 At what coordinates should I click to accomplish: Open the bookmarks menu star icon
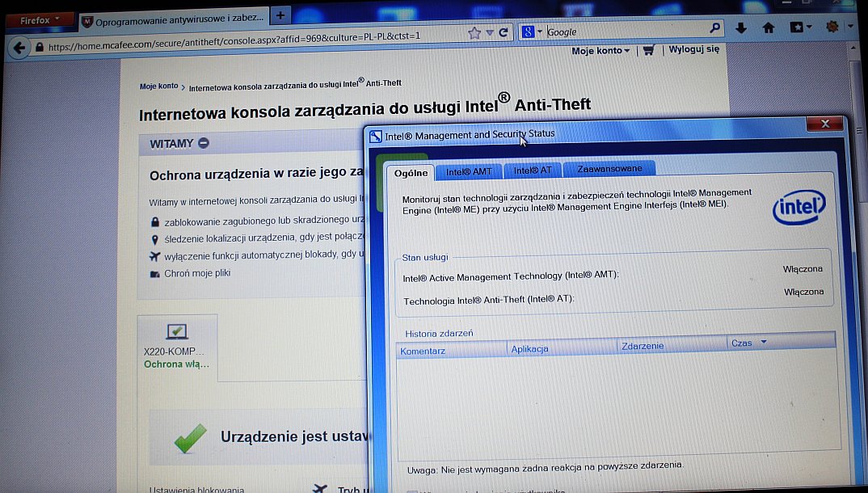[797, 27]
